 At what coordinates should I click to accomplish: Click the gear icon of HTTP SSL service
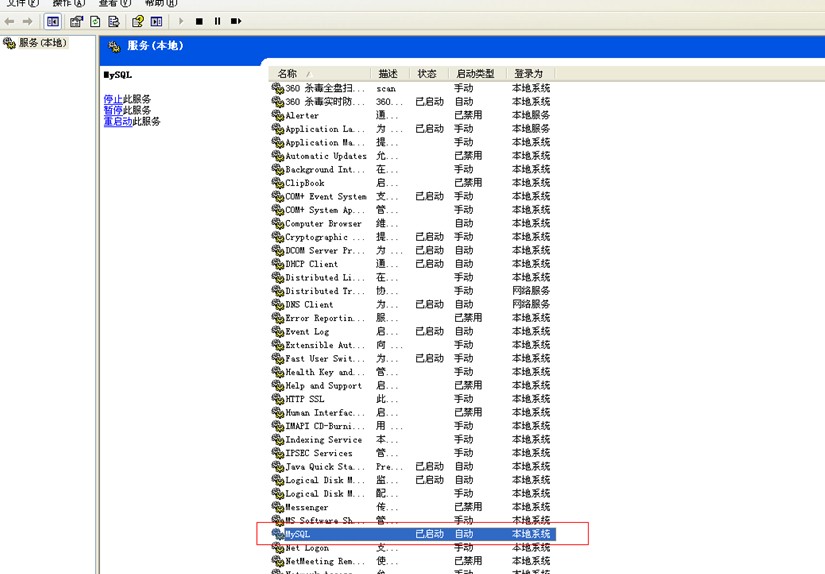pos(277,399)
